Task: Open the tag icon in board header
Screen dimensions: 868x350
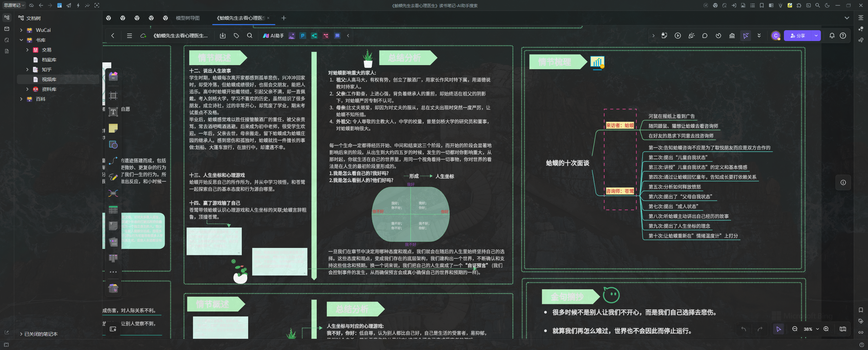Action: point(236,36)
